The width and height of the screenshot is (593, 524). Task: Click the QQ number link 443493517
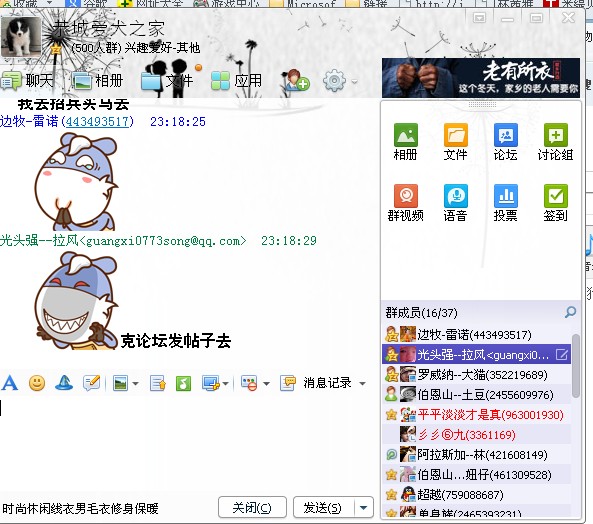coord(98,121)
